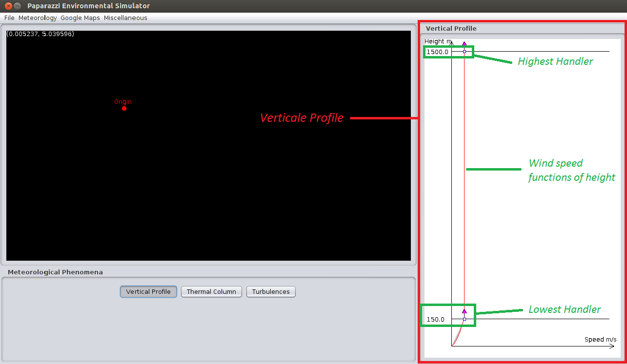
Task: Click the Turbulences button
Action: tap(271, 292)
